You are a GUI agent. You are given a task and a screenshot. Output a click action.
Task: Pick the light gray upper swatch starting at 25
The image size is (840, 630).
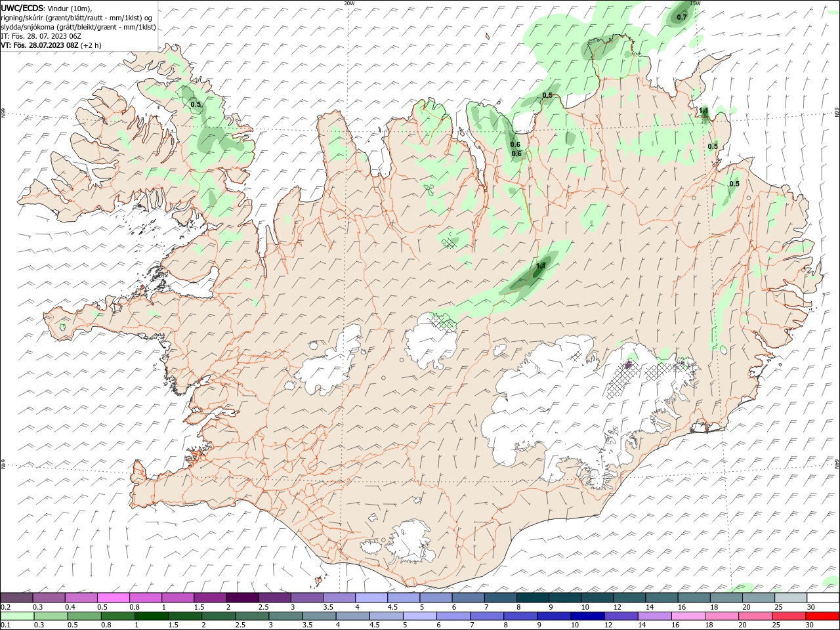pyautogui.click(x=791, y=598)
